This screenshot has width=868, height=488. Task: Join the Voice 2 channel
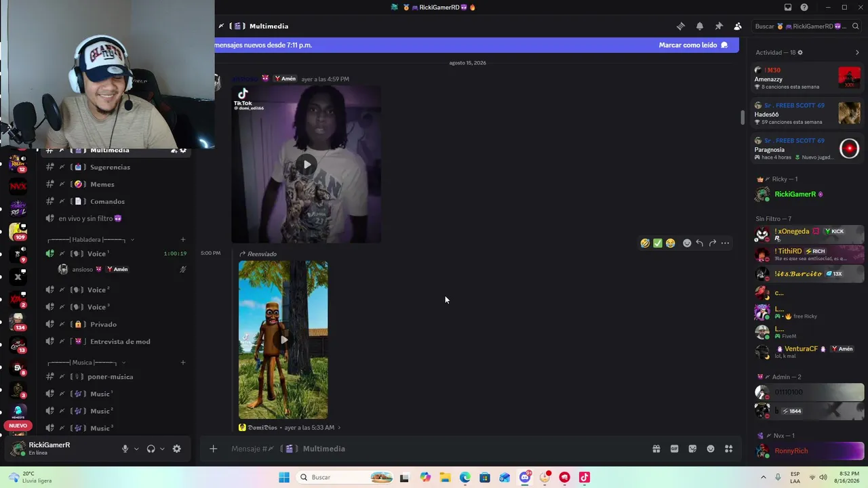pos(116,290)
